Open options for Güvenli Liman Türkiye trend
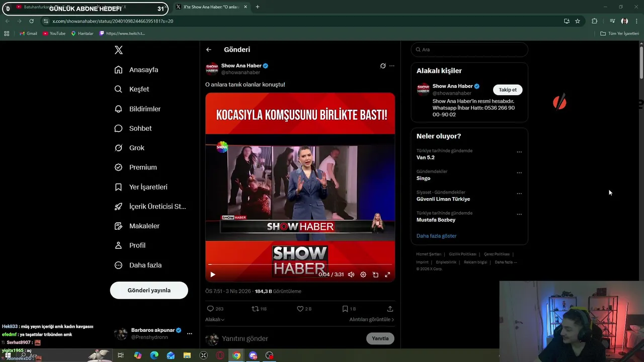Viewport: 644px width, 362px height. point(519,194)
